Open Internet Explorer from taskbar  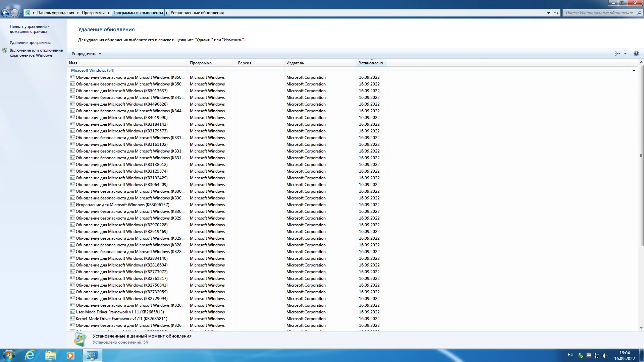coord(30,355)
